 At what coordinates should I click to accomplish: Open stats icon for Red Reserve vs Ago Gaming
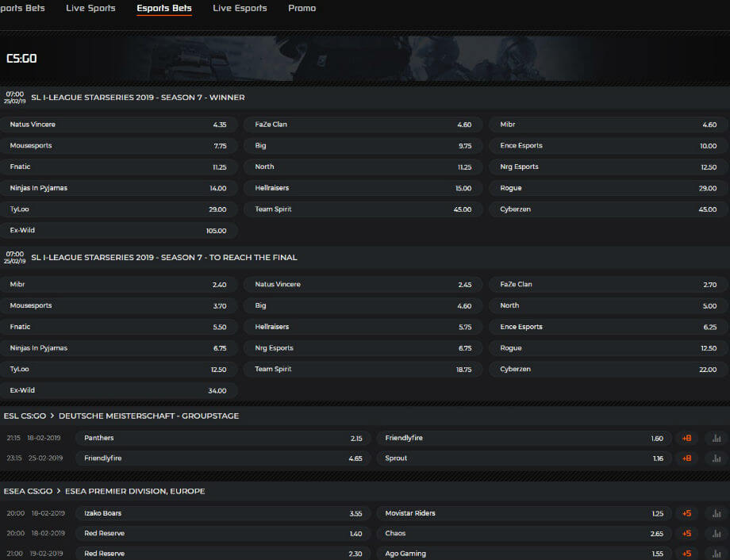point(717,554)
